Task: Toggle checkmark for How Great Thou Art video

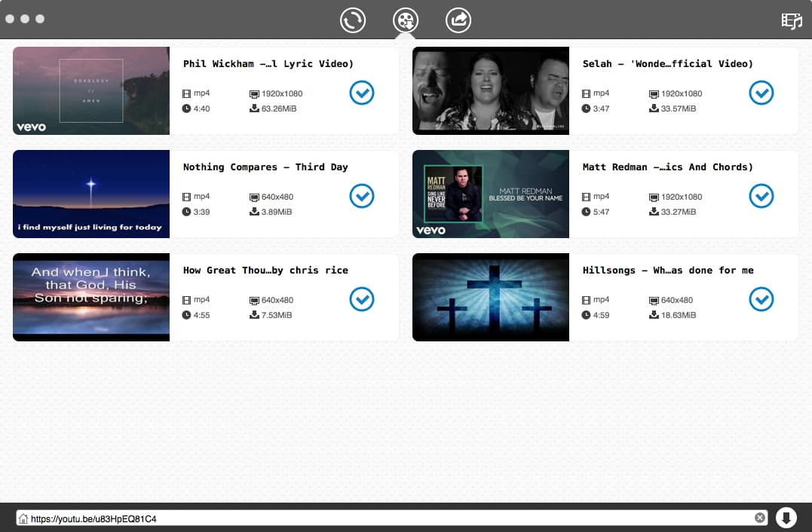Action: (361, 298)
